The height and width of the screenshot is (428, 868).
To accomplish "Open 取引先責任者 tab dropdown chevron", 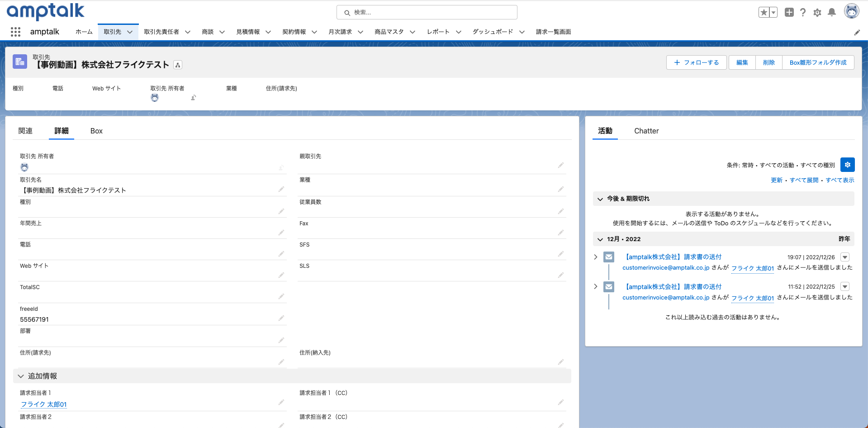I will tap(188, 32).
